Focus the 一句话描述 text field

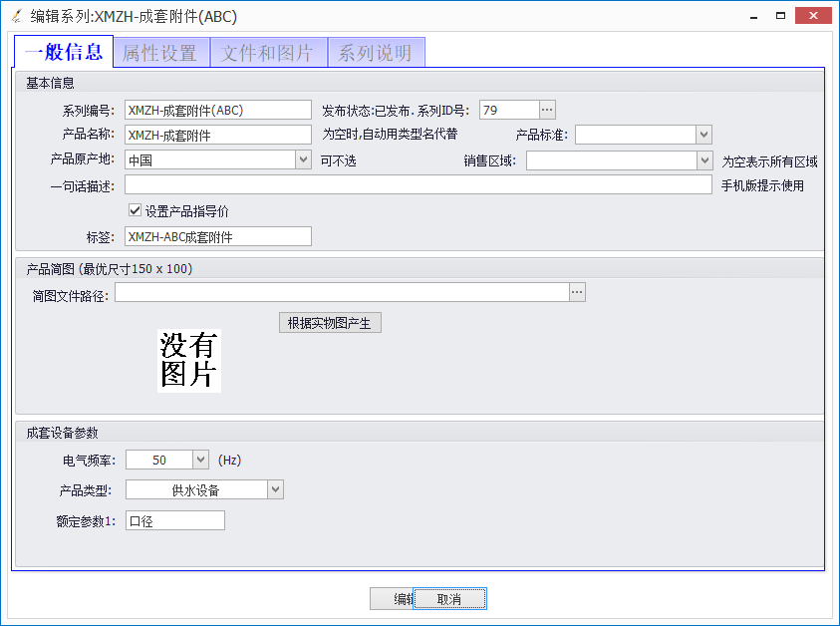click(x=418, y=184)
